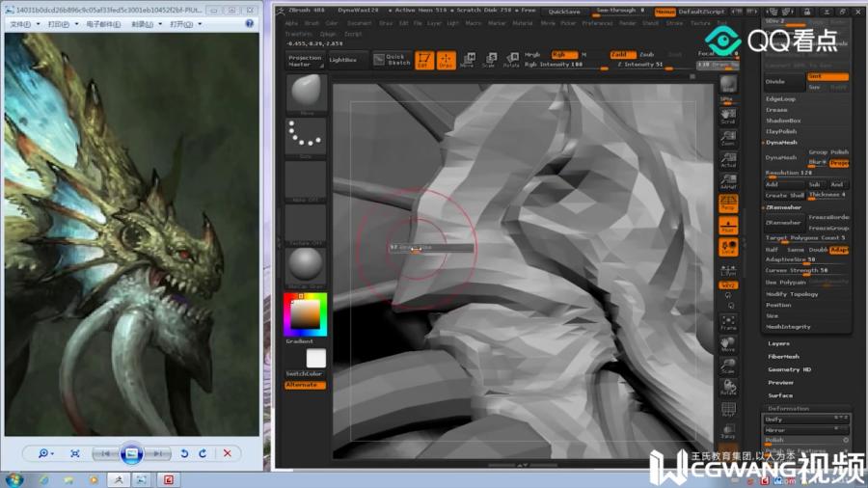Activate the Edit mode button
868x488 pixels.
pos(424,60)
